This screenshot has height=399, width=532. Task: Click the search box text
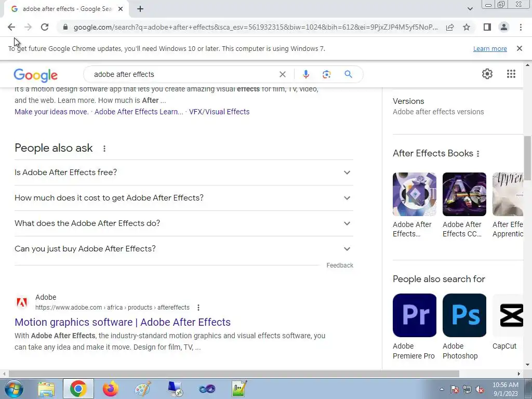tap(124, 74)
